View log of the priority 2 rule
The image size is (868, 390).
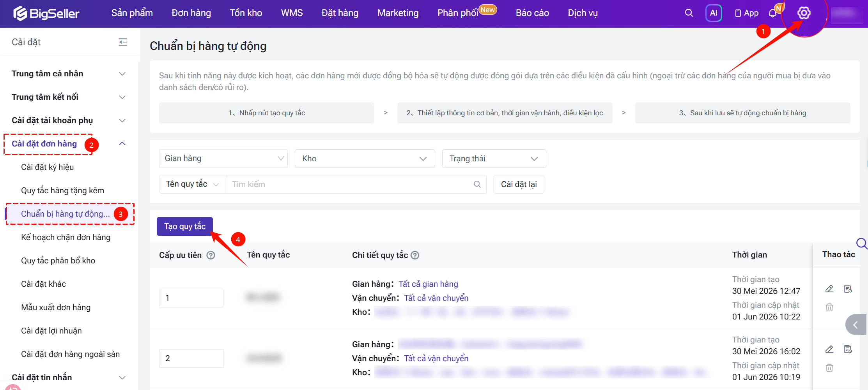pos(848,349)
